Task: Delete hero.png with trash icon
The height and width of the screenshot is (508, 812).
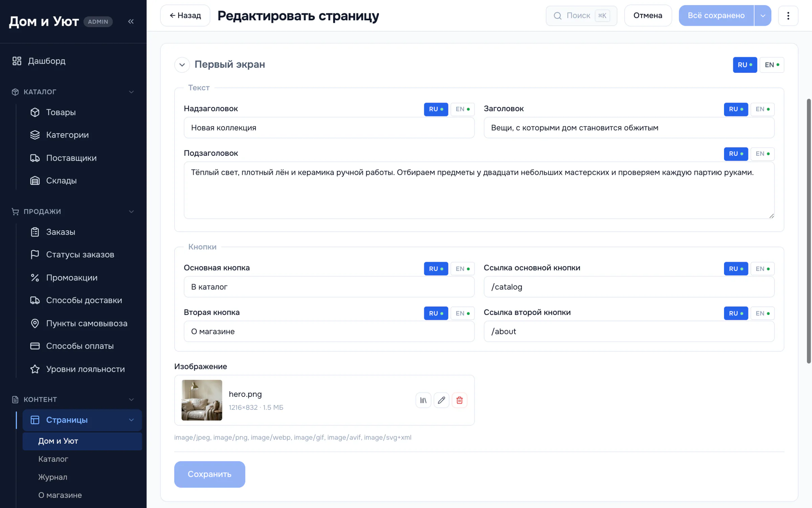Action: point(459,400)
